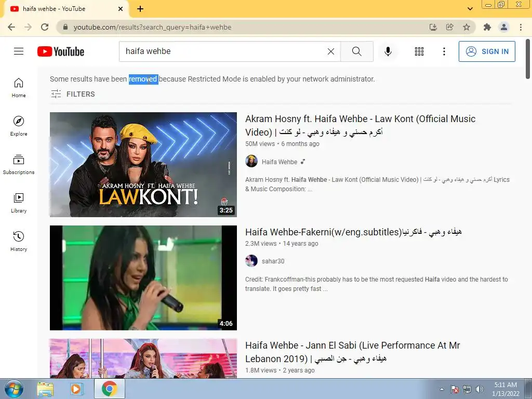Select the haifa wehbe - YouTube tab

tap(66, 9)
